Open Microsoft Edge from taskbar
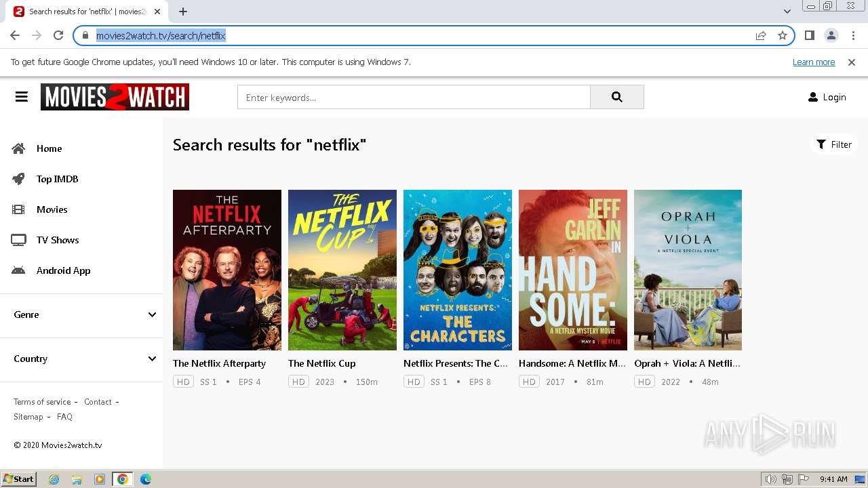The width and height of the screenshot is (868, 488). (x=146, y=479)
